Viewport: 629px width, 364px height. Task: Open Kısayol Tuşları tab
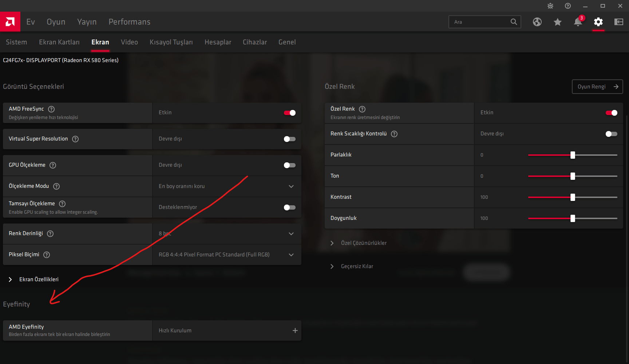pyautogui.click(x=171, y=42)
